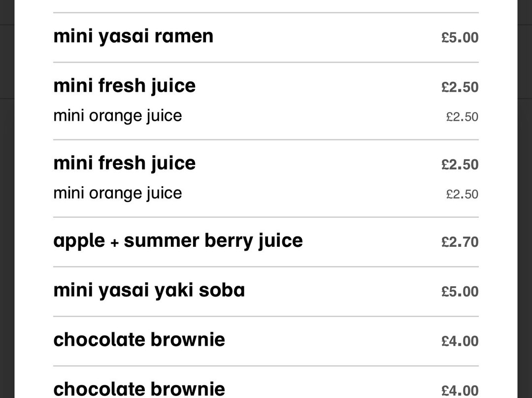532x398 pixels.
Task: Open the first mini fresh juice entry
Action: [x=125, y=86]
